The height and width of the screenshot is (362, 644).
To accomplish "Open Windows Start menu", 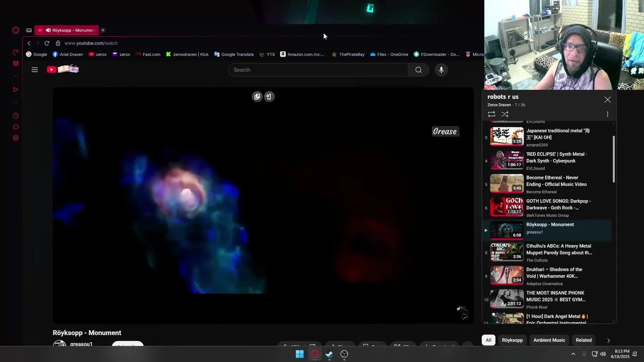I will [x=299, y=354].
